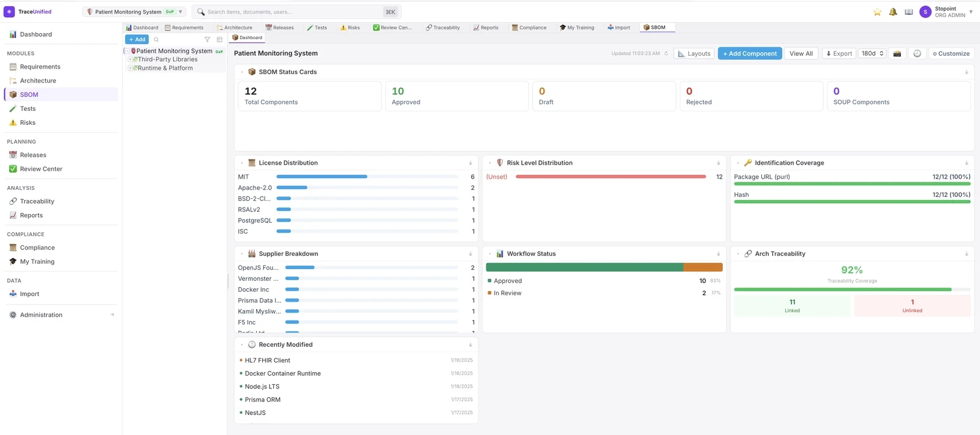Open the Review Center top tab
This screenshot has height=435, width=980.
coord(393,28)
